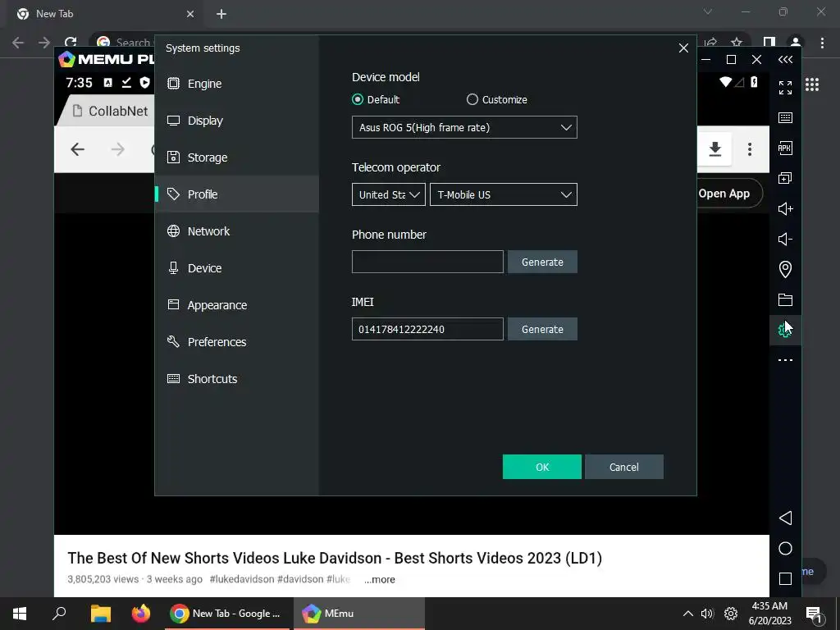The width and height of the screenshot is (840, 630).
Task: Generate a new phone number
Action: pyautogui.click(x=542, y=262)
